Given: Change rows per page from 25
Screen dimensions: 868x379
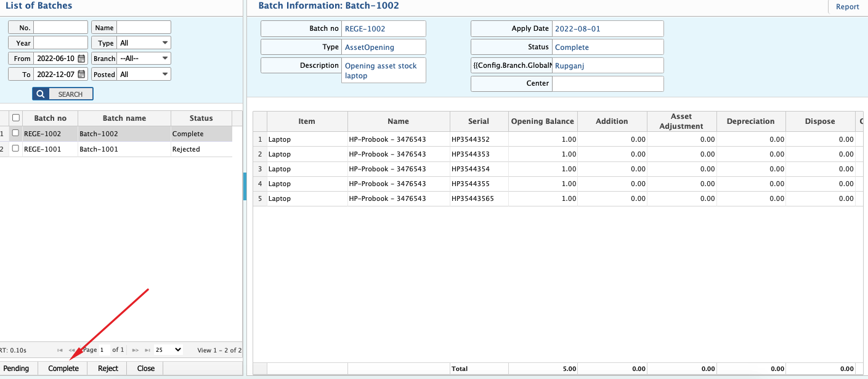Looking at the screenshot, I should point(168,350).
